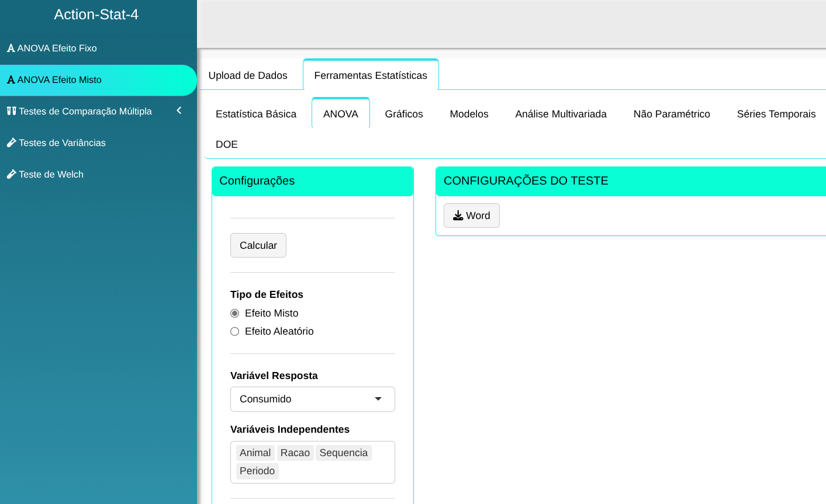
Task: Click the eraser icon beside Teste de Welch
Action: click(11, 174)
